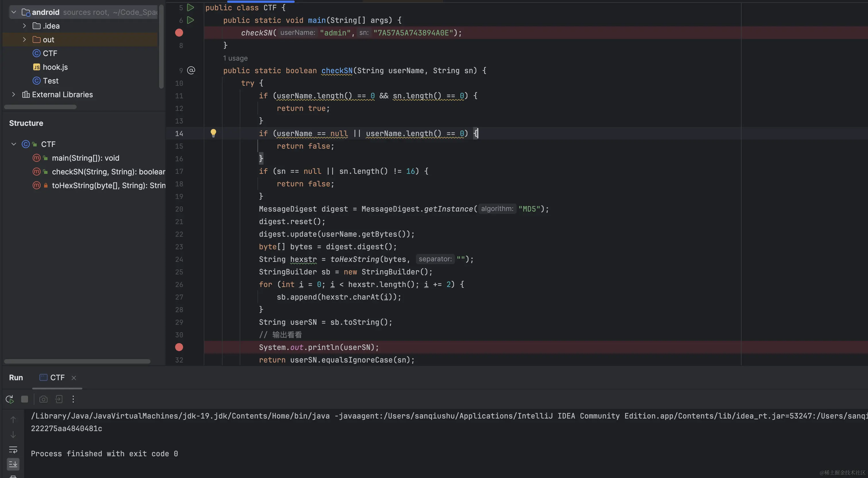Expand the out folder
868x478 pixels.
[24, 39]
